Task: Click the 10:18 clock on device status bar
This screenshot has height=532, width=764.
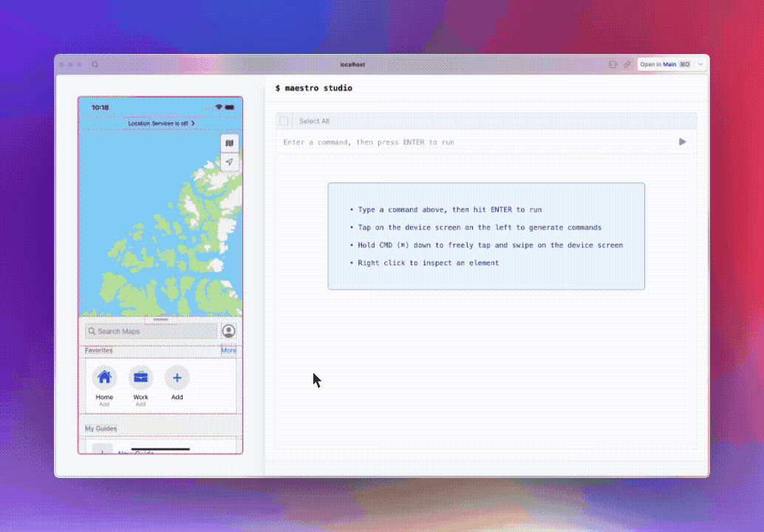Action: (100, 108)
